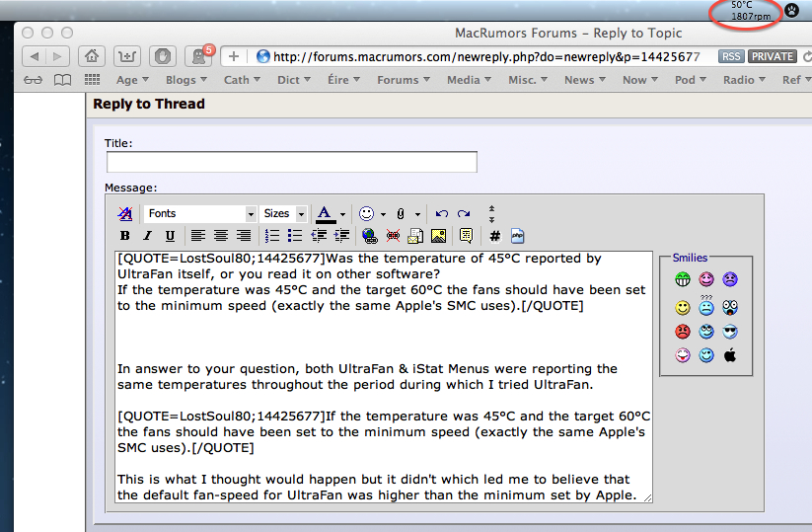The width and height of the screenshot is (812, 532).
Task: Decrease indent of message text
Action: click(319, 236)
